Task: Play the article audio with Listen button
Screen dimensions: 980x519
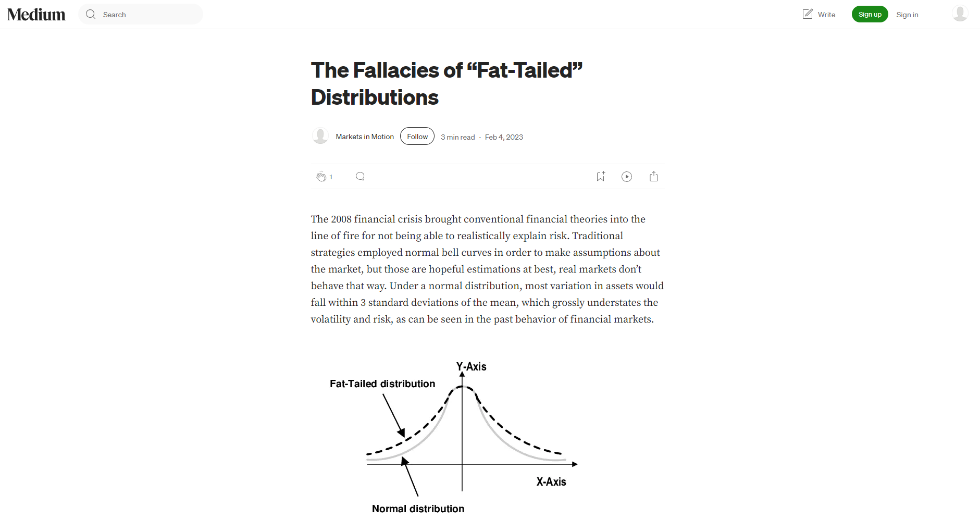Action: 627,177
